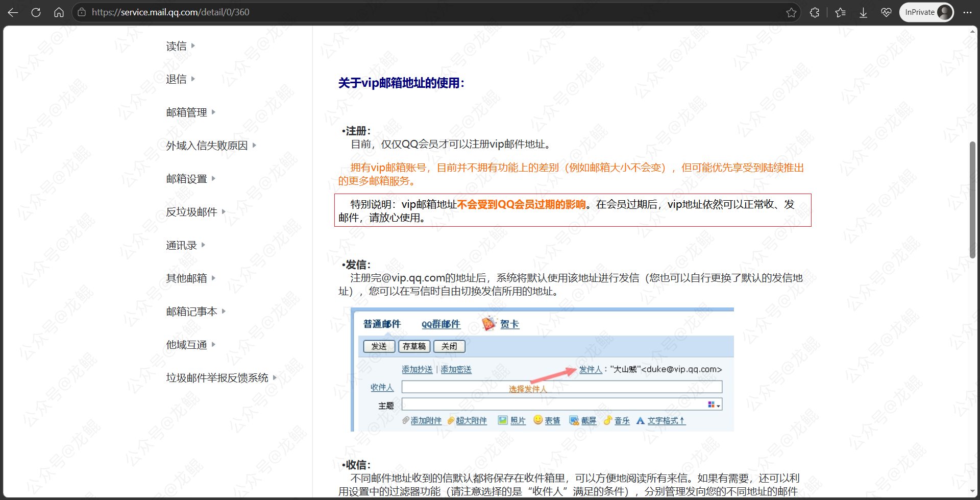Click the •收信: section title
Image resolution: width=980 pixels, height=500 pixels.
click(x=356, y=465)
